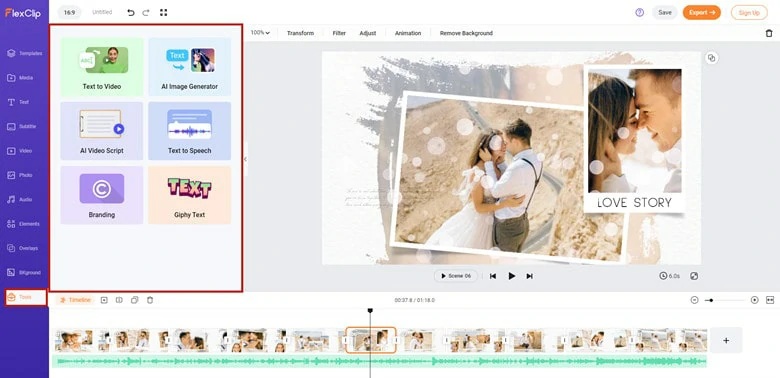Click the delete trash icon in top toolbar

tap(769, 33)
